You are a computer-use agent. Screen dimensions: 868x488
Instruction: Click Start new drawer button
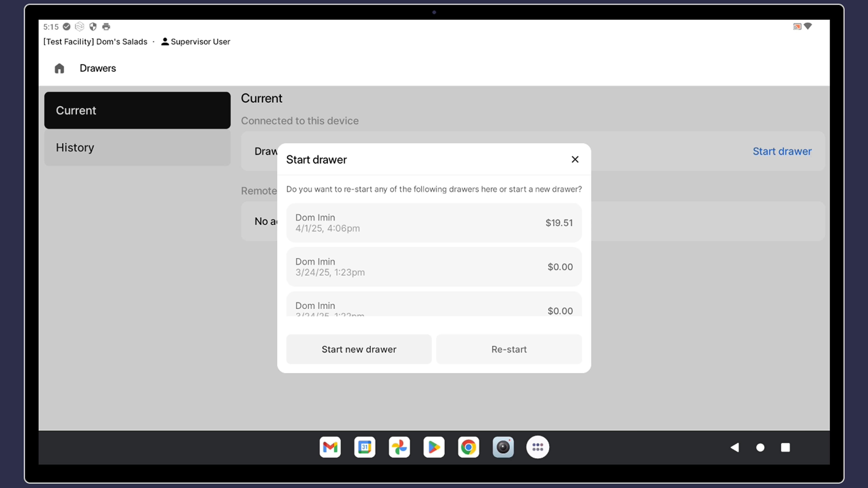point(359,349)
